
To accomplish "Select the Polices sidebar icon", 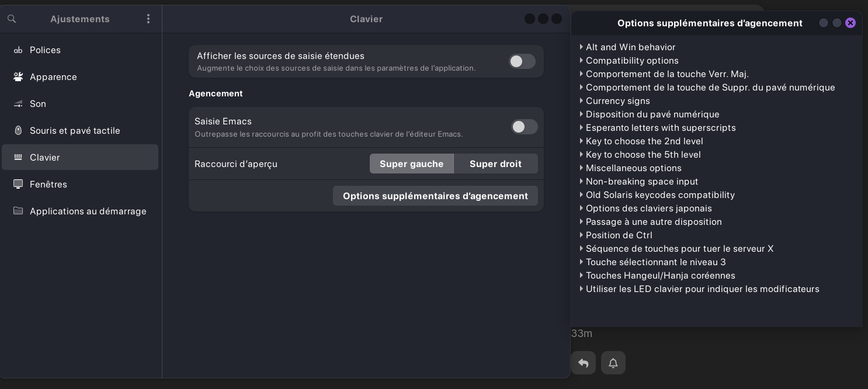I will [x=18, y=50].
